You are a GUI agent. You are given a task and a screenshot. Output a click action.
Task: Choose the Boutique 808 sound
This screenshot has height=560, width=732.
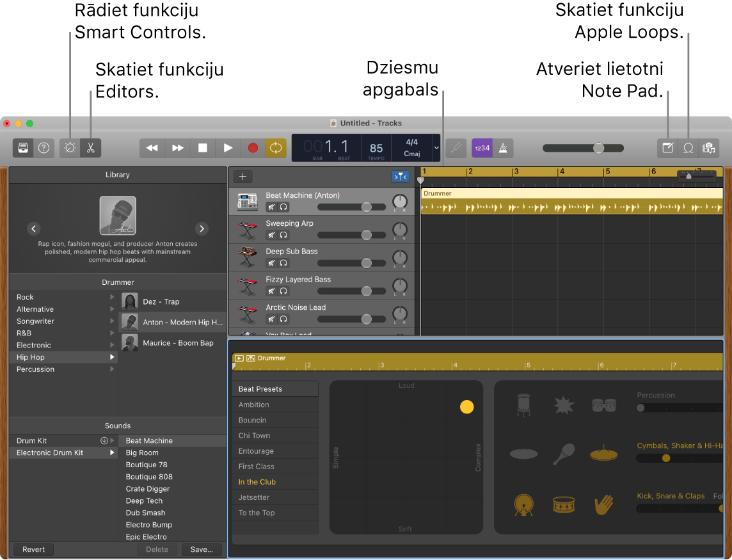pos(172,477)
